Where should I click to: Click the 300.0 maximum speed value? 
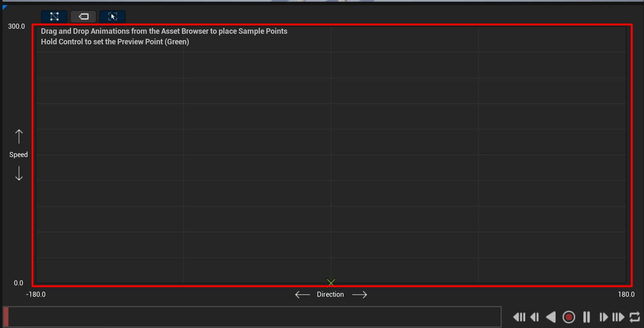(16, 26)
